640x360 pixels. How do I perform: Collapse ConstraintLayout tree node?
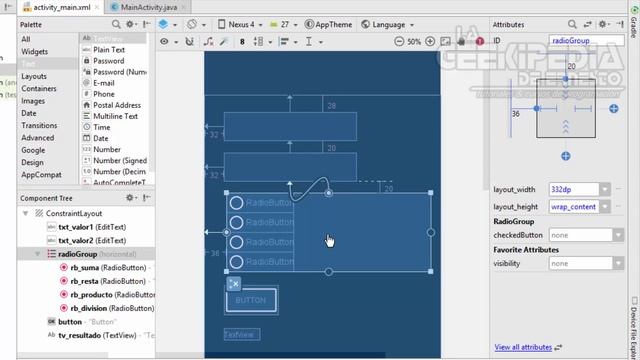click(26, 213)
